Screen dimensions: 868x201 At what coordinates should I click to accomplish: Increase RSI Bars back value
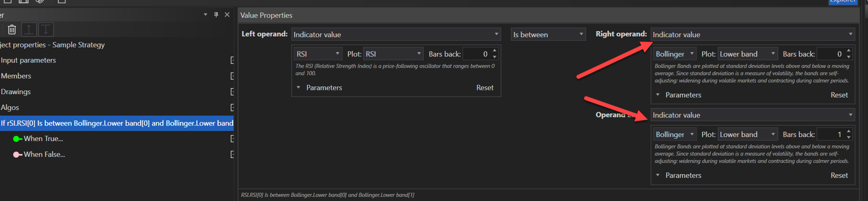coord(494,51)
